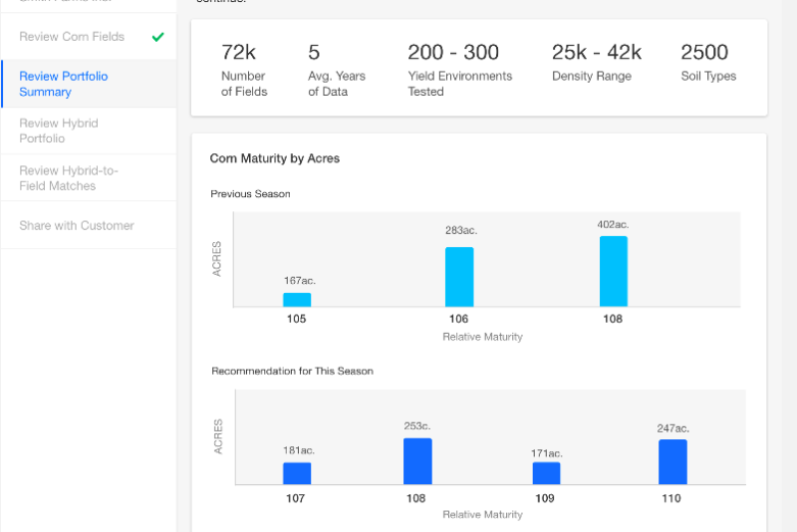Select the 171ac. bar for maturity 109

pos(546,473)
